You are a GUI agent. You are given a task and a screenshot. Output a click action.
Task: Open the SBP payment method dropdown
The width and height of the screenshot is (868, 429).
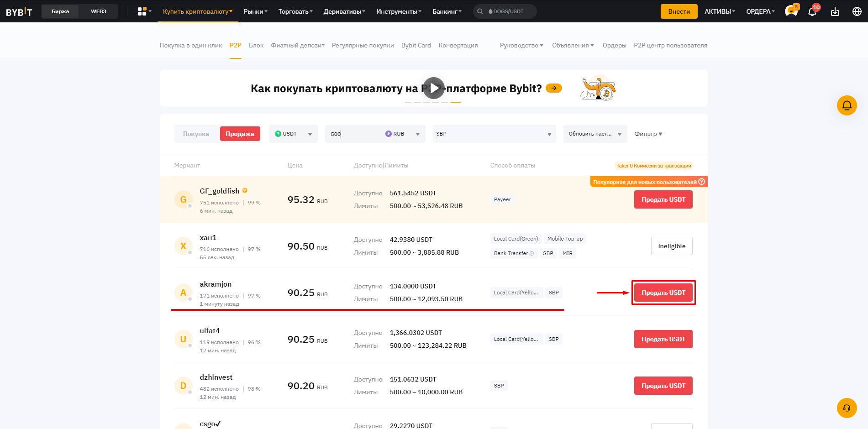pos(494,134)
